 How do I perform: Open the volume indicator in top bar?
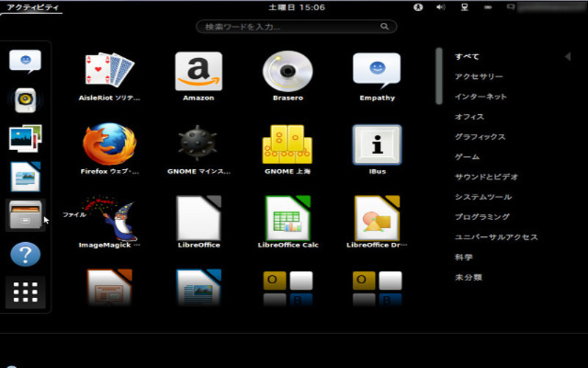[441, 7]
